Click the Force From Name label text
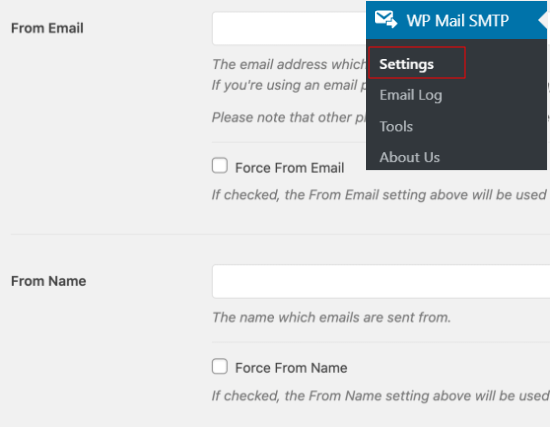The height and width of the screenshot is (427, 550). coord(291,368)
